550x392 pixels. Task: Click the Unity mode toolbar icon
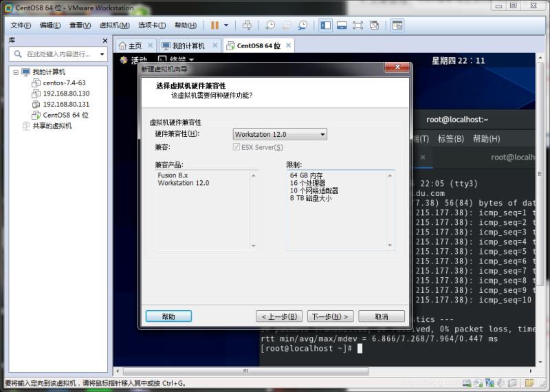pos(374,25)
